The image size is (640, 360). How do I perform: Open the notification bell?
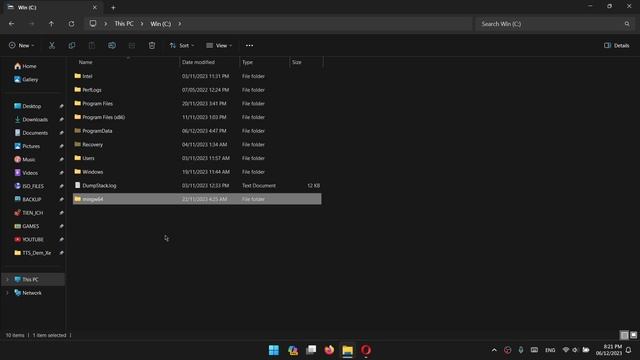click(629, 350)
